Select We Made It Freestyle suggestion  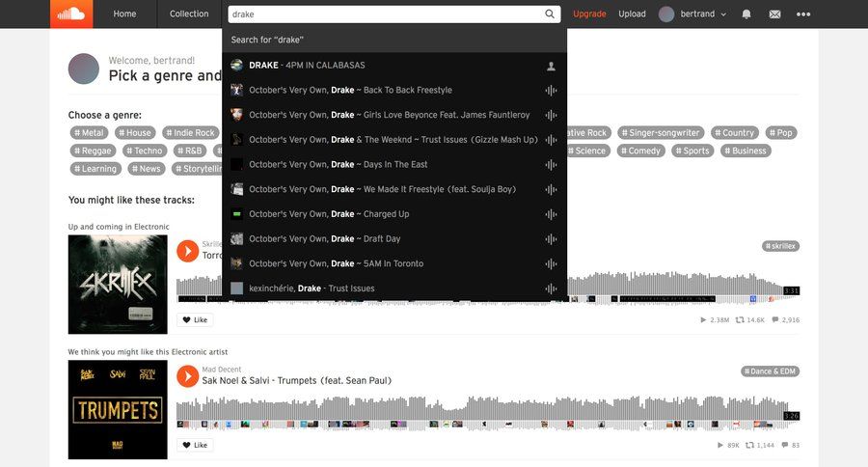394,189
